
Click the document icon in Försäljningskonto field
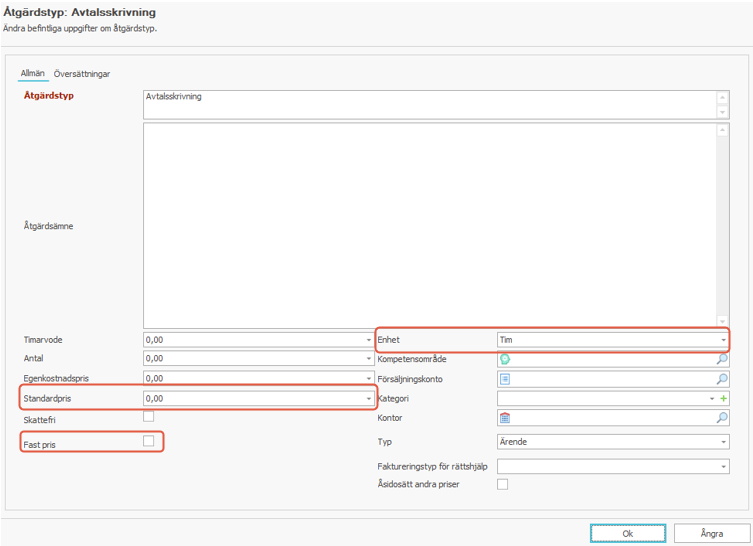505,379
